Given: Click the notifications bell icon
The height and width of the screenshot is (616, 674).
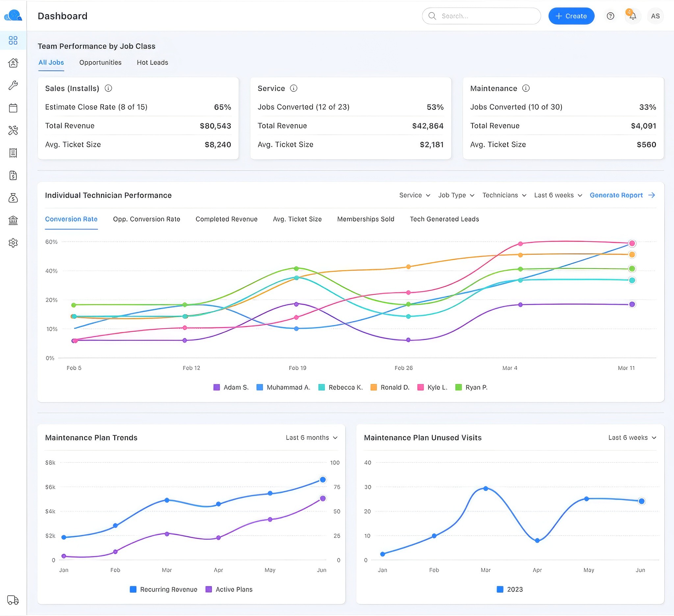Looking at the screenshot, I should click(x=633, y=16).
